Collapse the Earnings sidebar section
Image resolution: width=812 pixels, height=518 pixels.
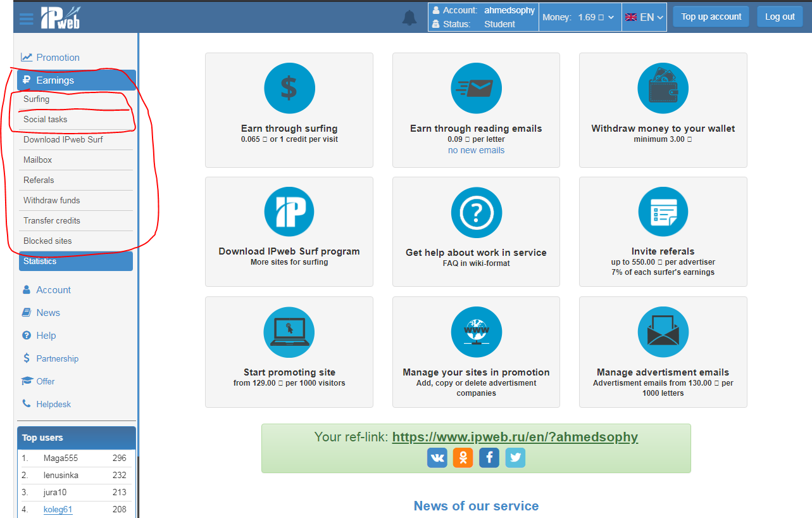click(x=77, y=80)
